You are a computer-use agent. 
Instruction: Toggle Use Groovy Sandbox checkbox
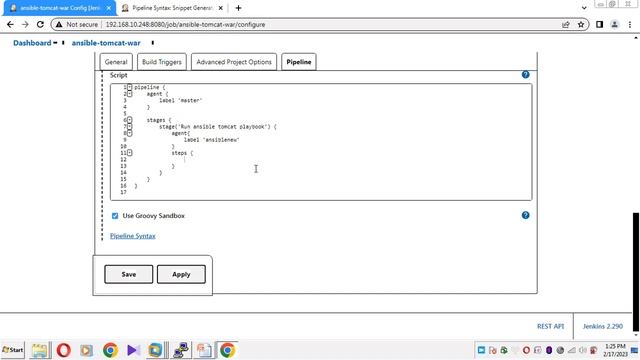pyautogui.click(x=115, y=216)
